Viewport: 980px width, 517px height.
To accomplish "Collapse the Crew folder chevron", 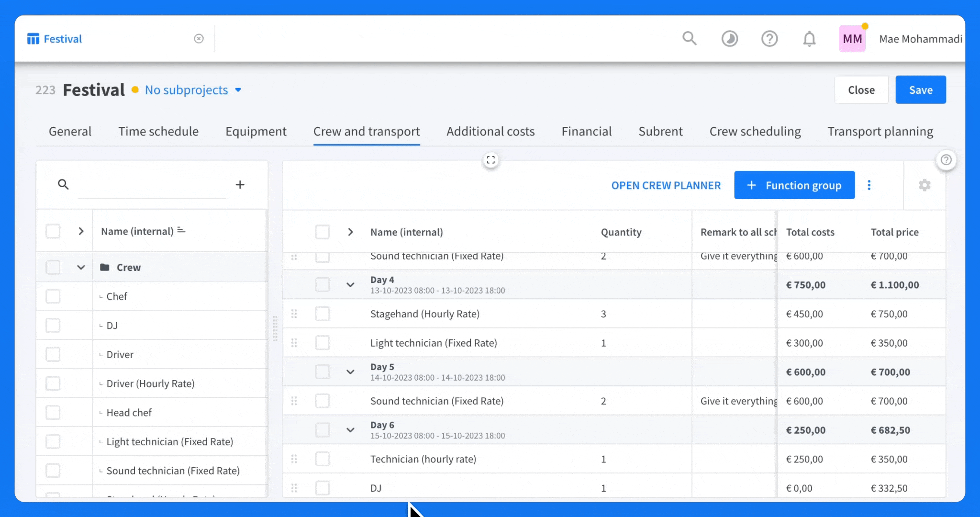I will pyautogui.click(x=81, y=267).
